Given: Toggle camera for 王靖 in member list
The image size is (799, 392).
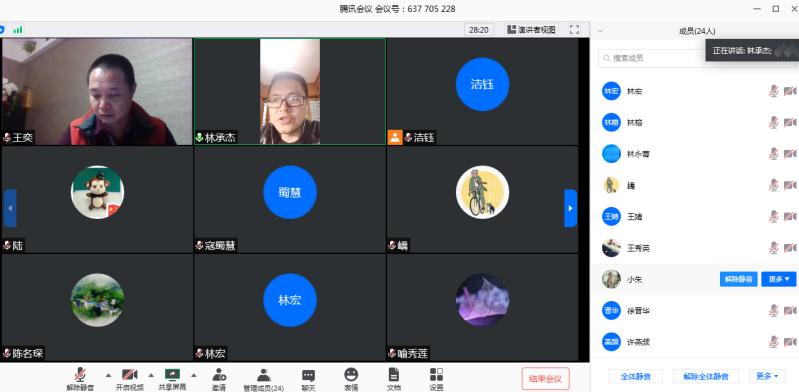Looking at the screenshot, I should [x=790, y=217].
